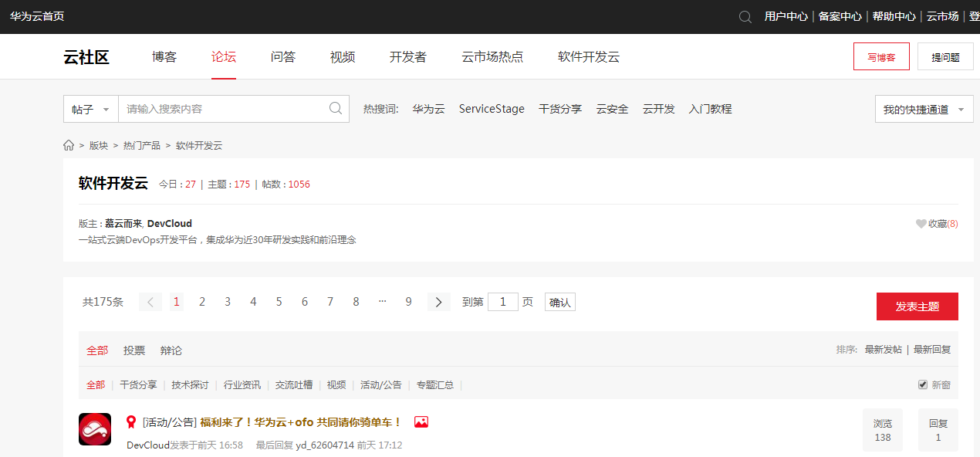Viewport: 980px width, 457px height.
Task: Open 帮助中心 link
Action: 894,16
